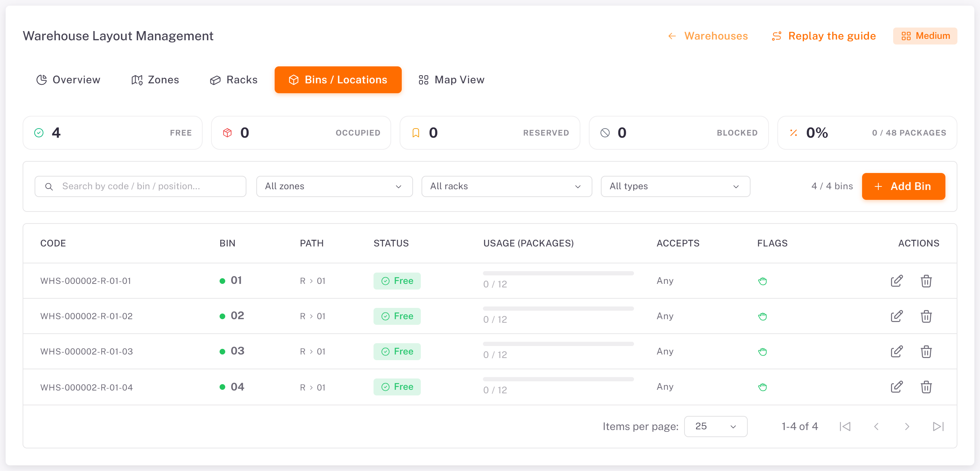
Task: Edit bin WHS-000002-R-01-01
Action: (x=896, y=281)
